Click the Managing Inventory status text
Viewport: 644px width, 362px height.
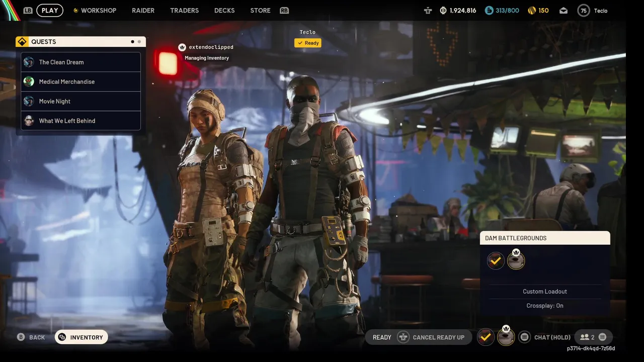[207, 58]
